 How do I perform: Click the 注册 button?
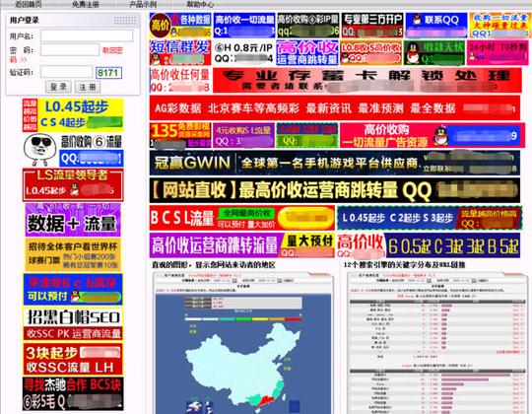click(88, 87)
